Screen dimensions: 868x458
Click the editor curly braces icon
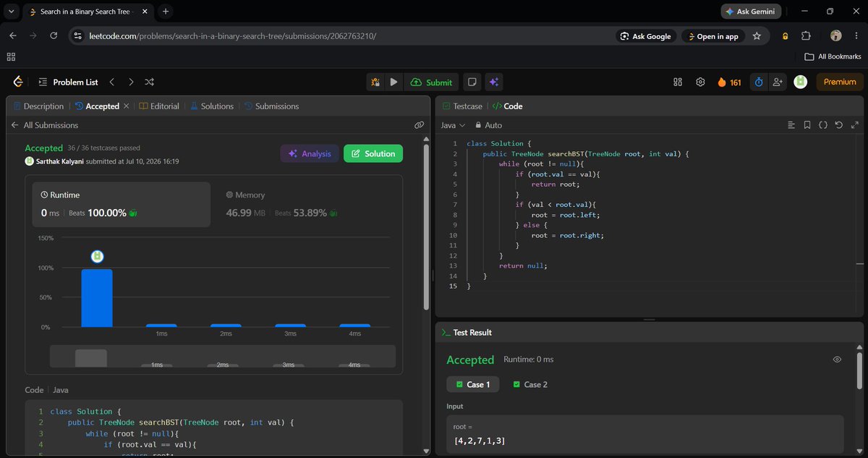click(823, 125)
